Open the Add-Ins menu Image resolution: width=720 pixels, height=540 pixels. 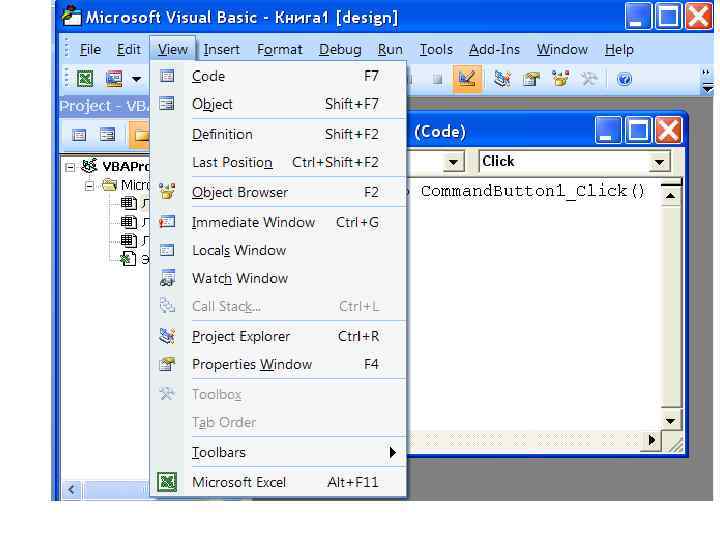point(495,50)
